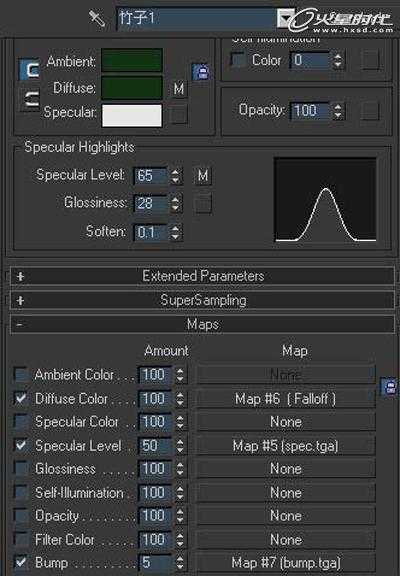
Task: Open the material name dropdown arrow
Action: 285,18
